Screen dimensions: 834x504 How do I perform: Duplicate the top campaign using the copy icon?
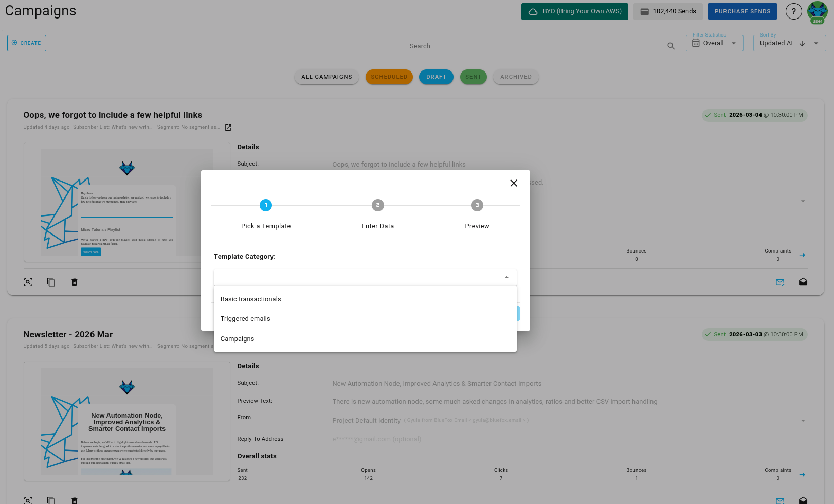coord(51,282)
